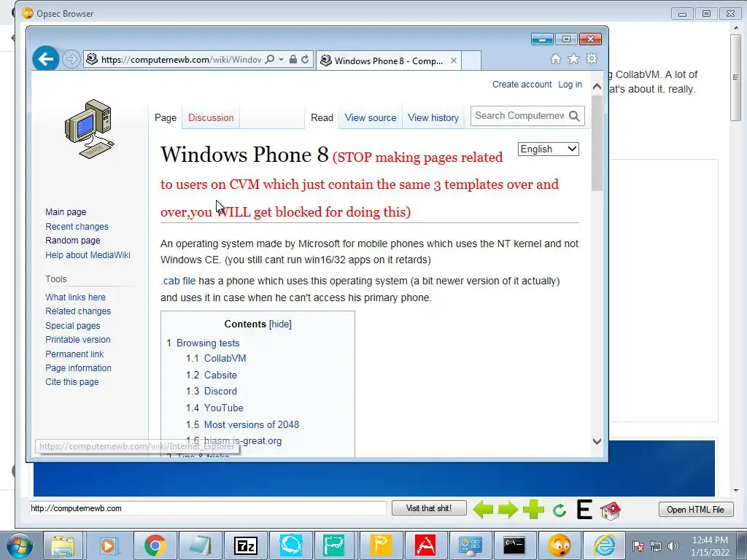Open Command Prompt taskbar icon
The width and height of the screenshot is (747, 560).
[x=514, y=545]
